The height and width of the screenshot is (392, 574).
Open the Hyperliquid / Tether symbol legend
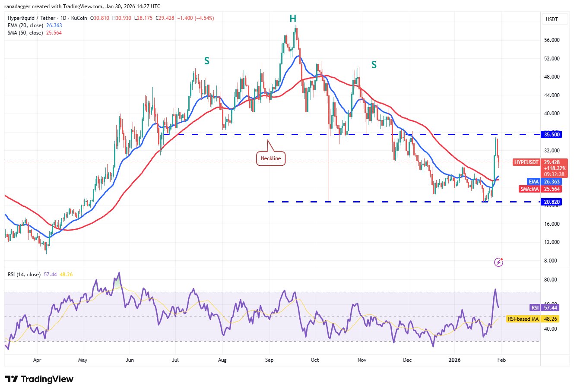(x=48, y=18)
